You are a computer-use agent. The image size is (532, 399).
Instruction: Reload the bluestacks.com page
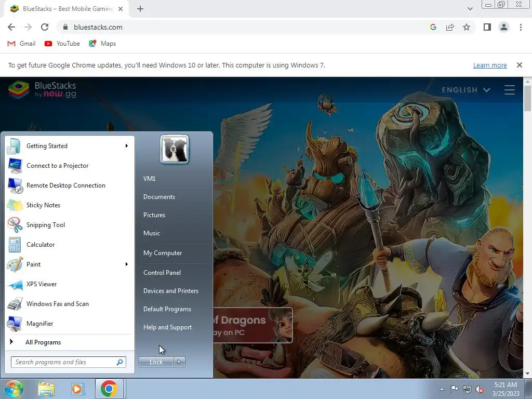45,27
